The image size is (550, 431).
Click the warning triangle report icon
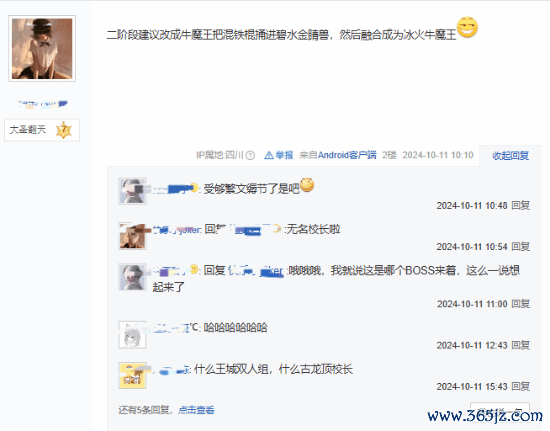pyautogui.click(x=269, y=155)
